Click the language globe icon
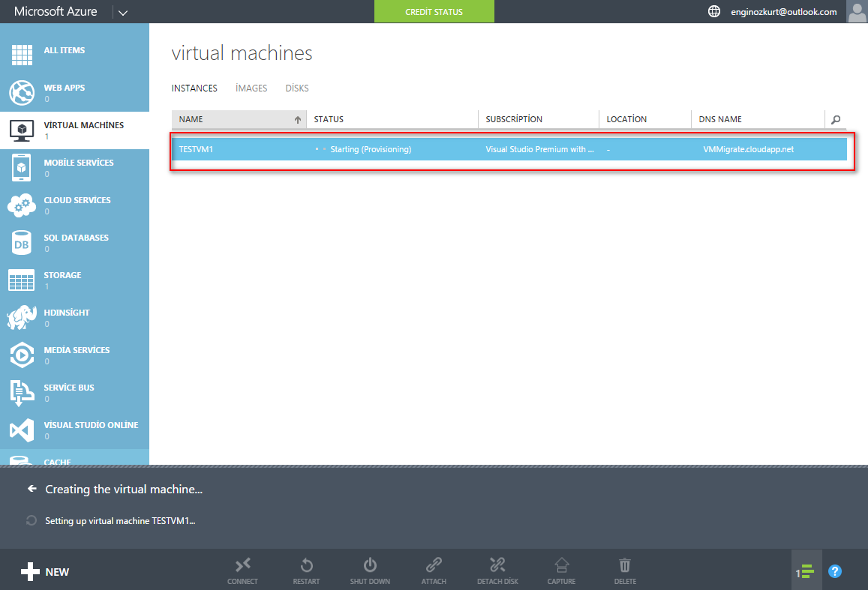868x590 pixels. tap(714, 11)
